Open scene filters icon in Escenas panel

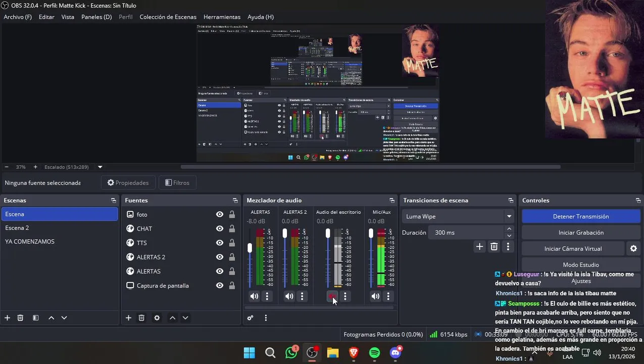(x=36, y=318)
